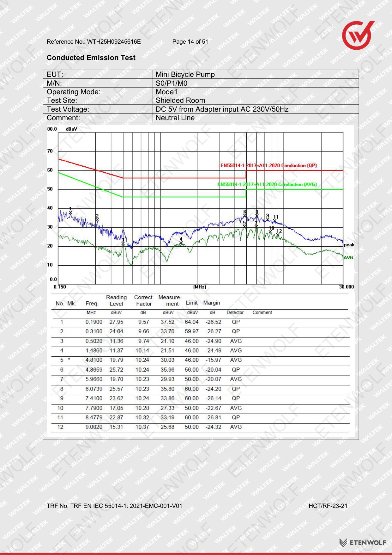This screenshot has height=555, width=392.
Task: Click the green AVG limit label in chart
Action: [x=267, y=184]
